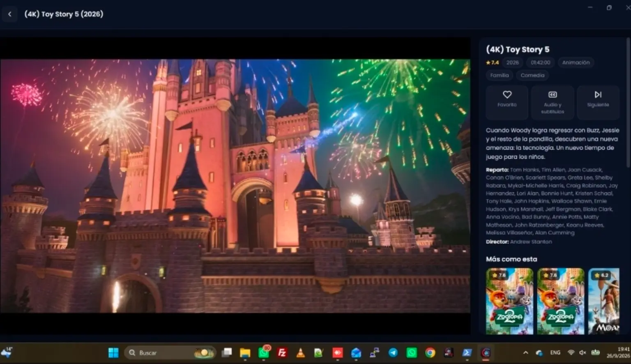Open the weather widget showing 14°
Screen dimensions: 631x364
click(7, 352)
